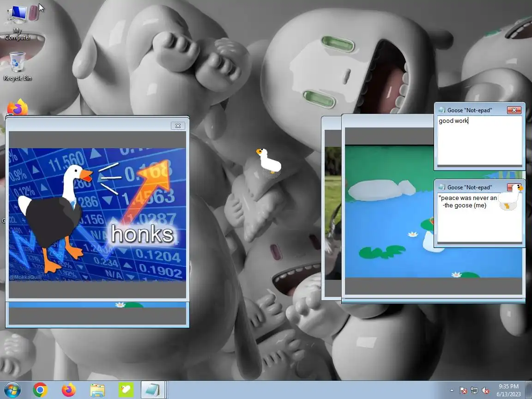Screen dimensions: 532x399
Task: Show hidden system tray icons
Action: tap(452, 391)
